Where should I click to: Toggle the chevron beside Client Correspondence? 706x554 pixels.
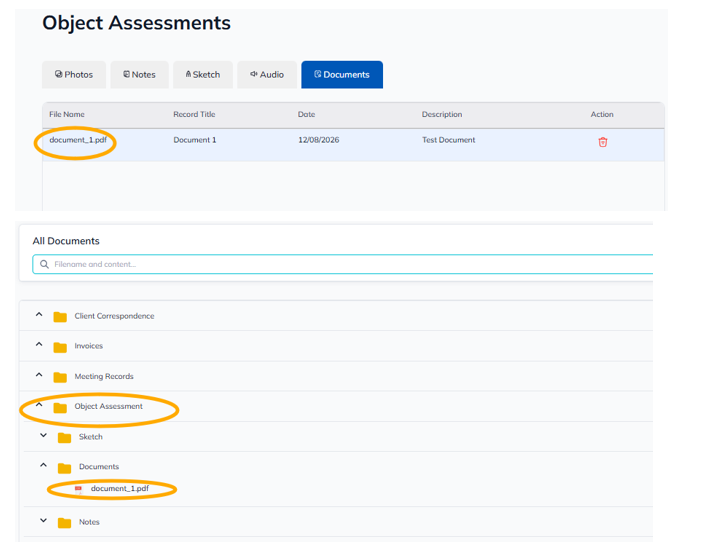click(39, 314)
